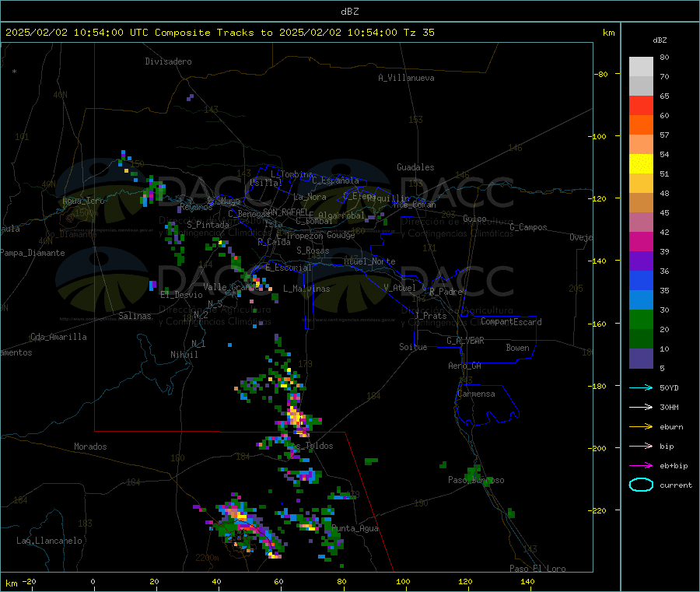Viewport: 700px width, 592px height.
Task: Click the R_Padre map label
Action: pyautogui.click(x=446, y=292)
